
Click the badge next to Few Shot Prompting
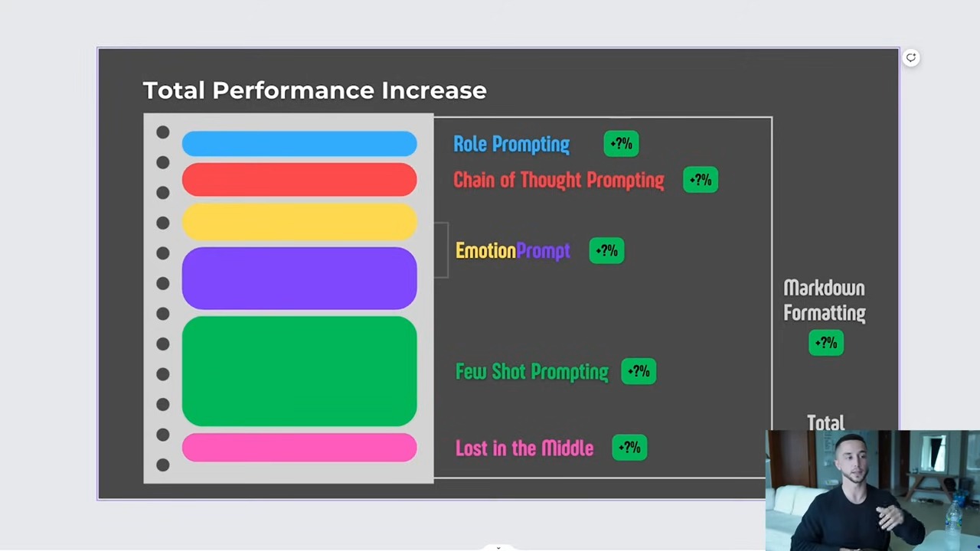[639, 372]
